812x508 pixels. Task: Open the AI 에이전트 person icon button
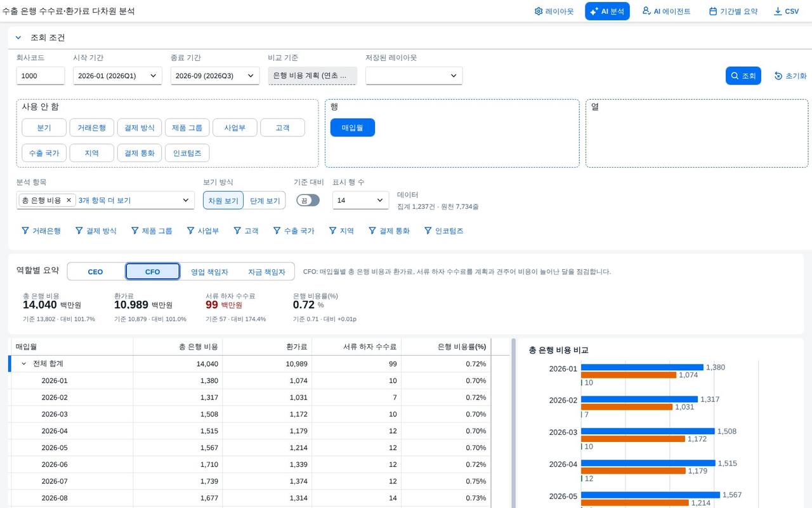[x=666, y=11]
